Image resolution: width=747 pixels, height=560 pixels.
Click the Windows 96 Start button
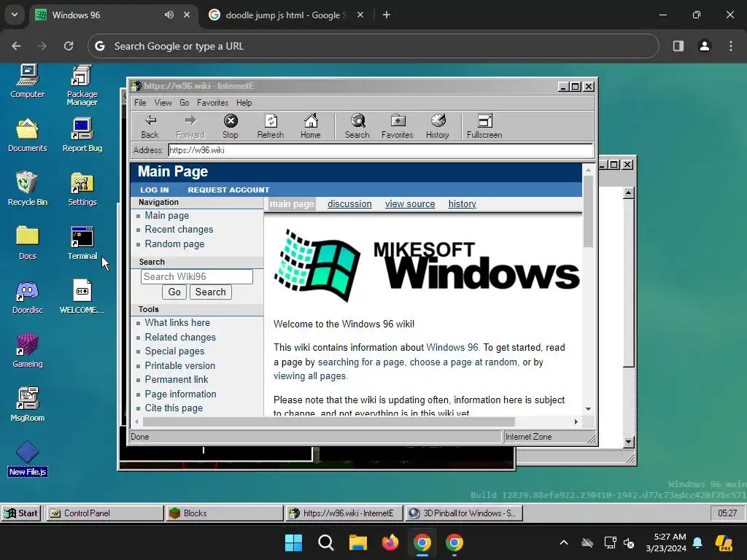tap(21, 513)
